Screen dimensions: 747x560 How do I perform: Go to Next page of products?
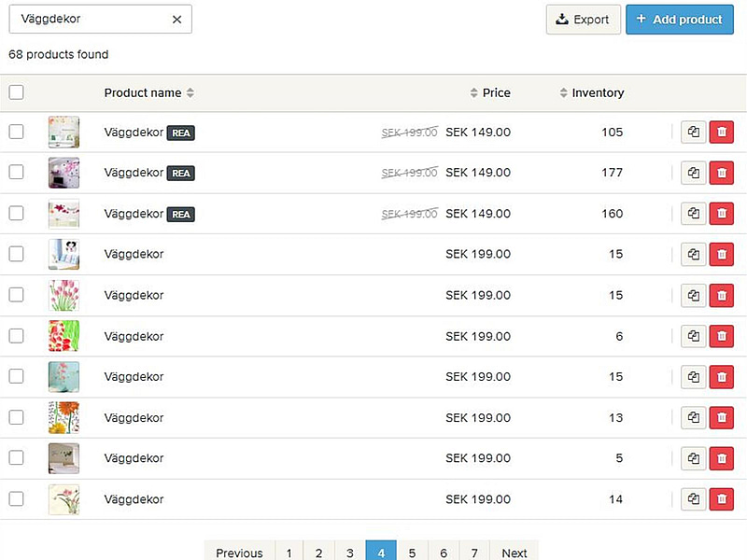514,553
